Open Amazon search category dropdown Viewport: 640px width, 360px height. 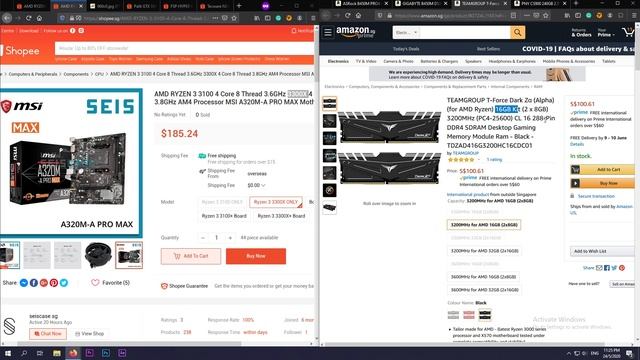(407, 32)
